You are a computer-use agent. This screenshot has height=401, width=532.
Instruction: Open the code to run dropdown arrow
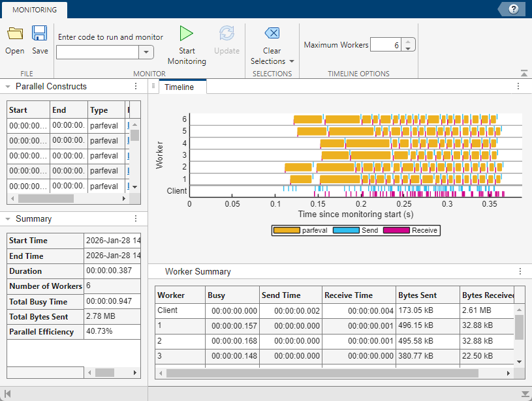[x=146, y=53]
